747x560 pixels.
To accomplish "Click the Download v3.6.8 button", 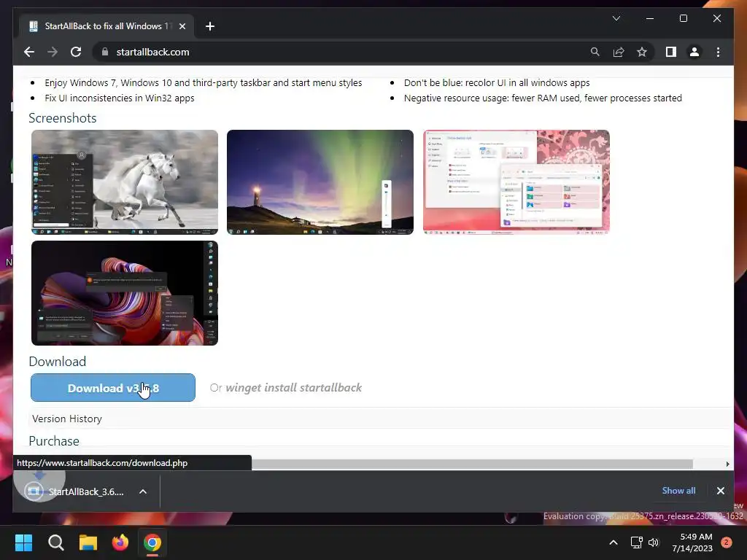I will point(113,388).
